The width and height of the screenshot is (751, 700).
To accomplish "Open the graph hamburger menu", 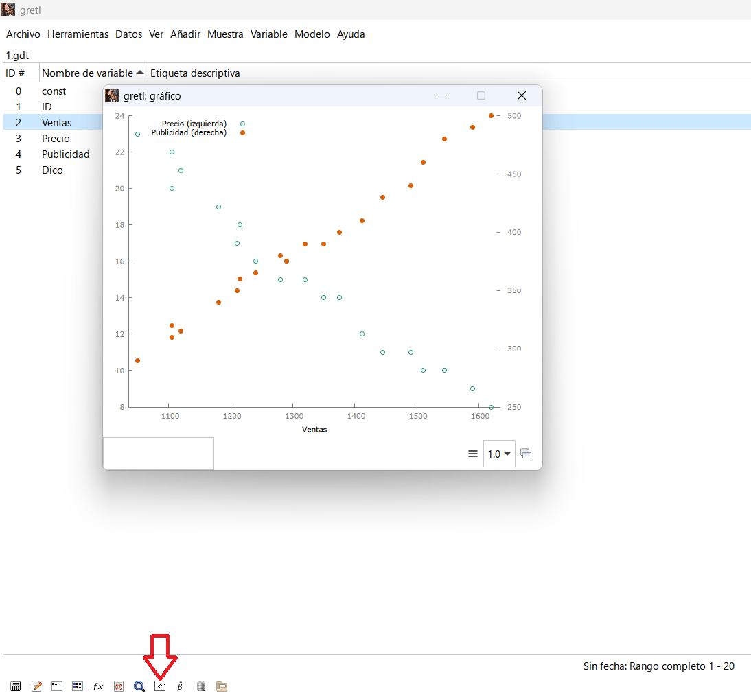I will click(x=473, y=454).
